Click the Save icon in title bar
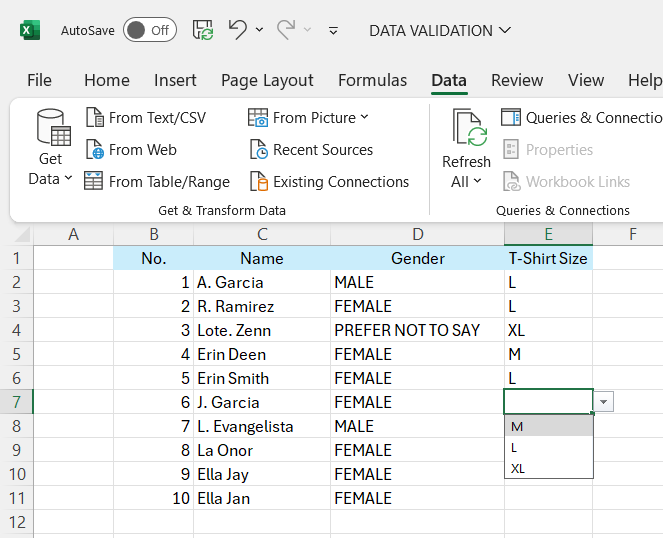 pyautogui.click(x=203, y=30)
